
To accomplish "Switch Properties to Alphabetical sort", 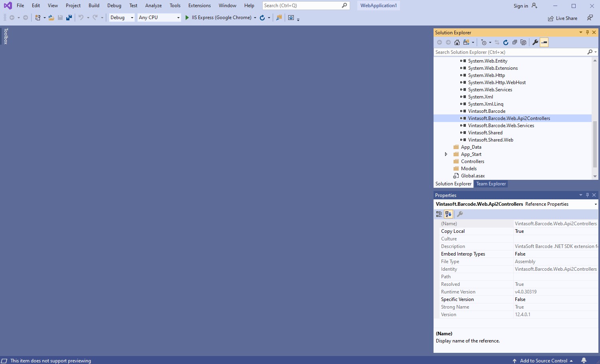I will point(448,214).
